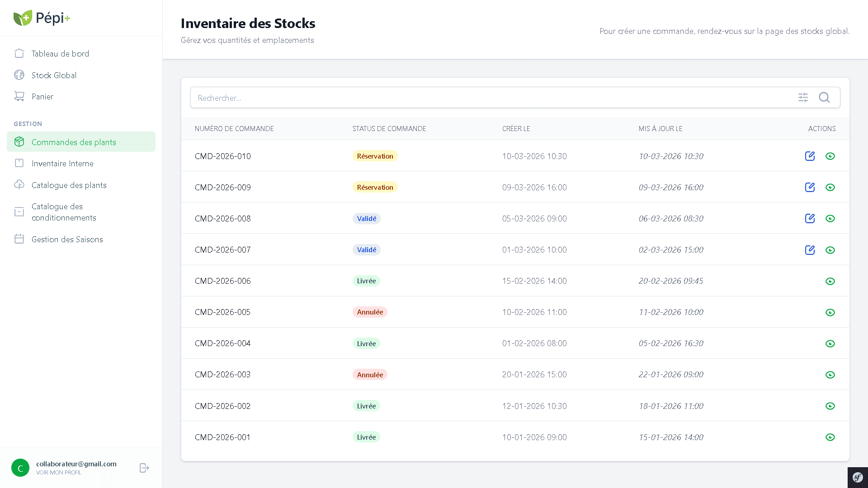Click the magnifier search icon
Image resolution: width=868 pixels, height=488 pixels.
click(x=824, y=98)
